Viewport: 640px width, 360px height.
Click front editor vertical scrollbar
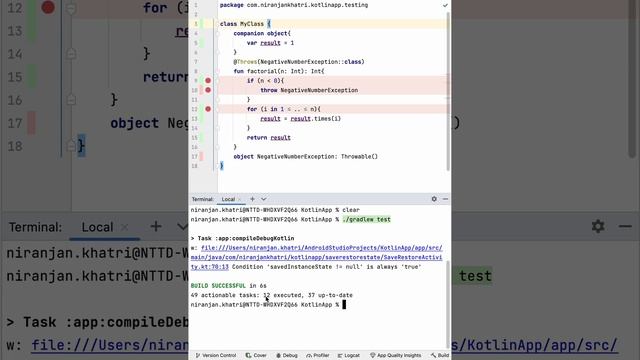click(x=449, y=90)
